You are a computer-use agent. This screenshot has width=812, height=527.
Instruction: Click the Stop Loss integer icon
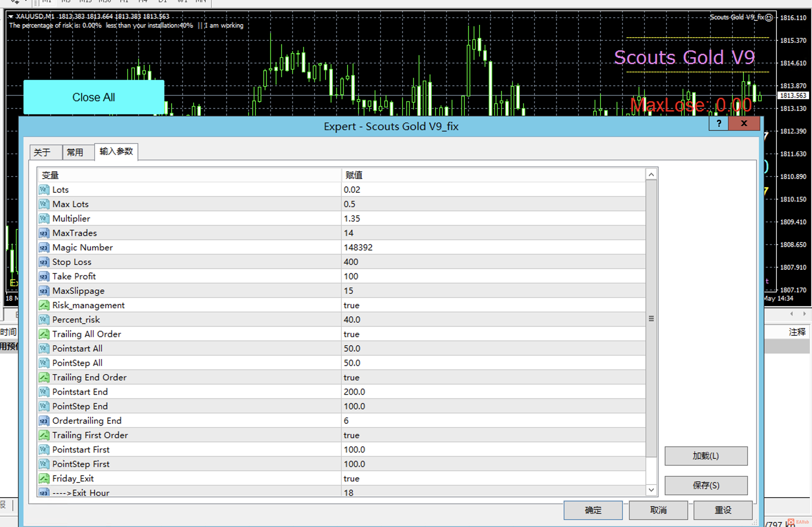click(44, 262)
